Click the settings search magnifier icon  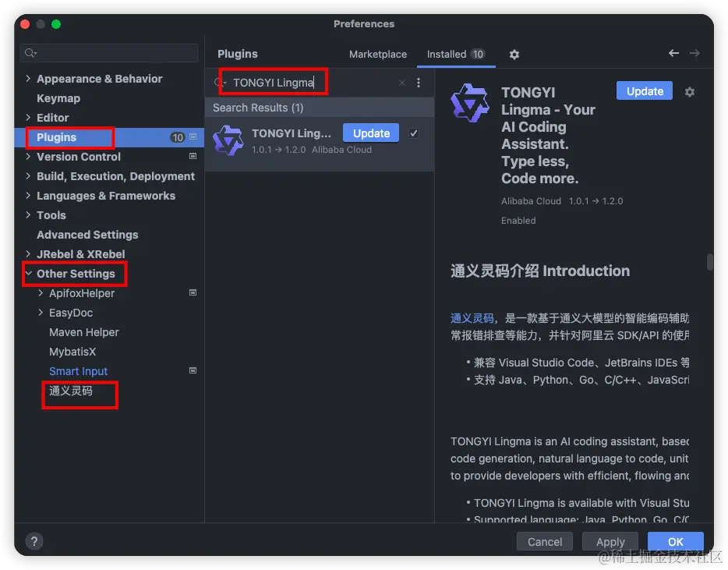coord(30,53)
